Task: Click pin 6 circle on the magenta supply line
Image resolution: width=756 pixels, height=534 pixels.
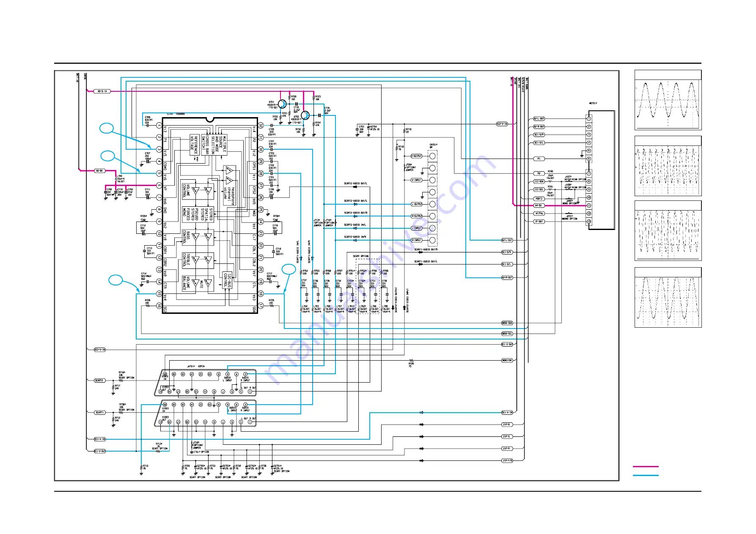Action: point(159,185)
